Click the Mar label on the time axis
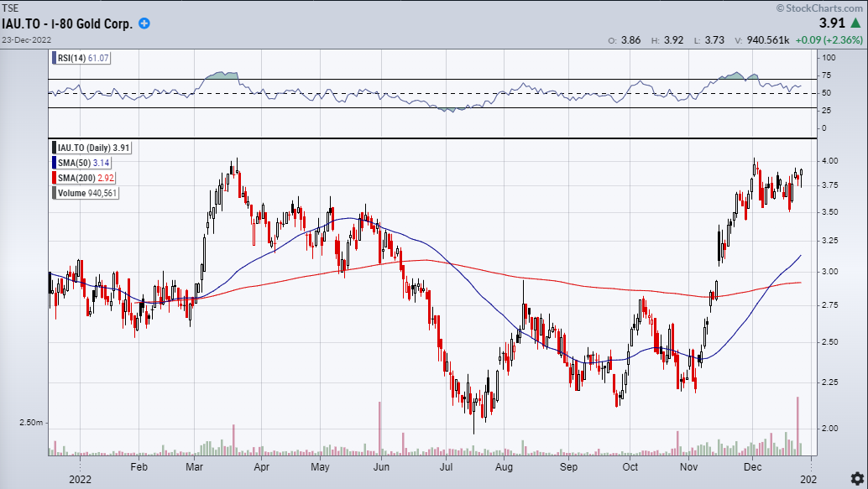The height and width of the screenshot is (489, 868). (x=194, y=467)
